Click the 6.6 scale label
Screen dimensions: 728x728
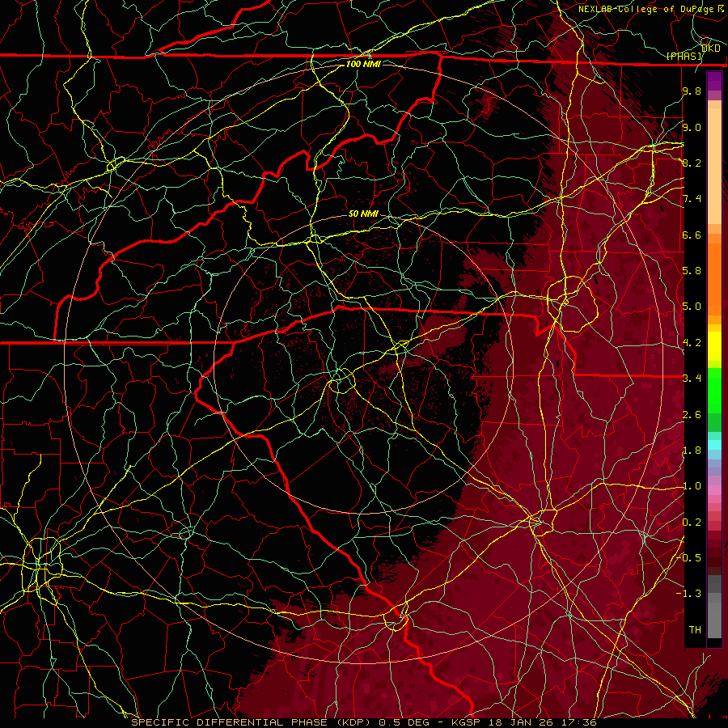point(692,235)
